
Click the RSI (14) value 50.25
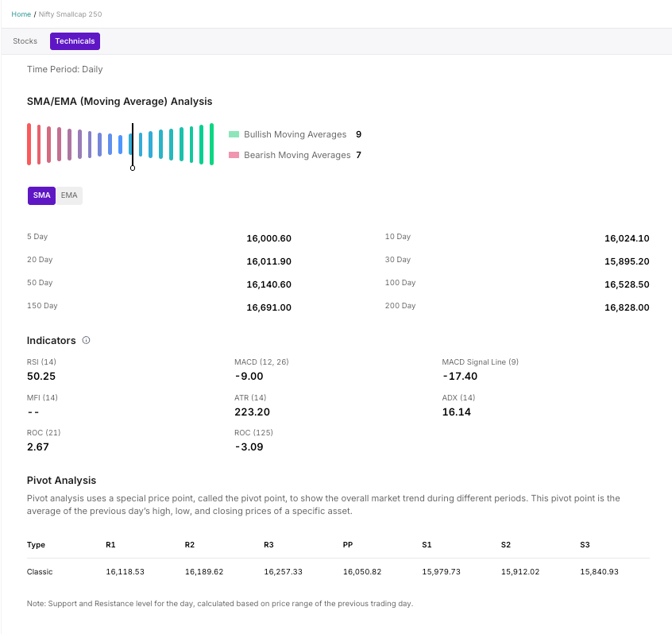click(x=41, y=377)
